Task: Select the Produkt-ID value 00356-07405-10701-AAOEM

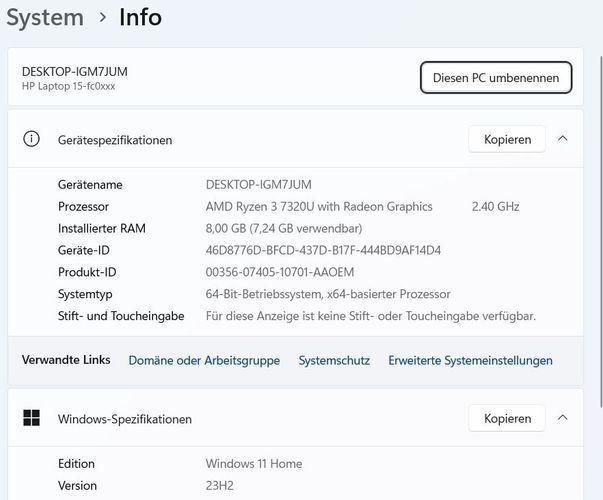Action: pyautogui.click(x=280, y=272)
